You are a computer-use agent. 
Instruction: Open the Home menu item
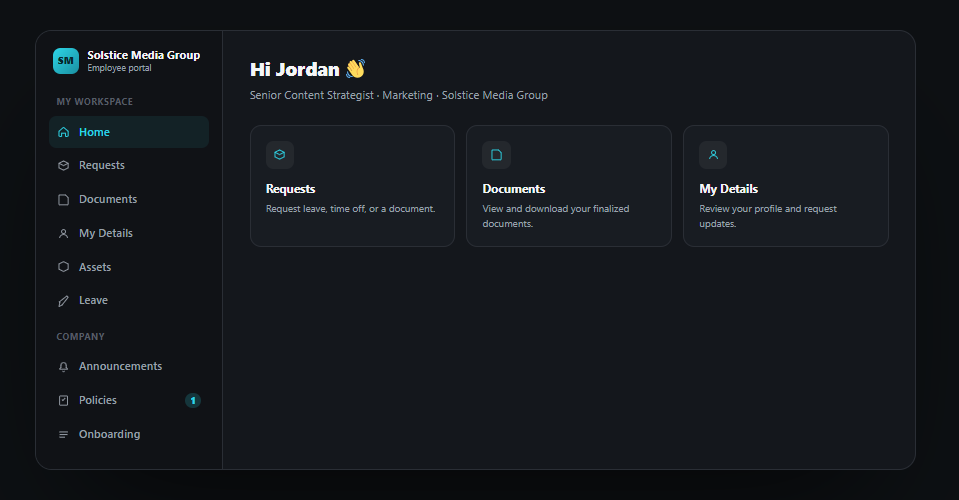(x=129, y=132)
